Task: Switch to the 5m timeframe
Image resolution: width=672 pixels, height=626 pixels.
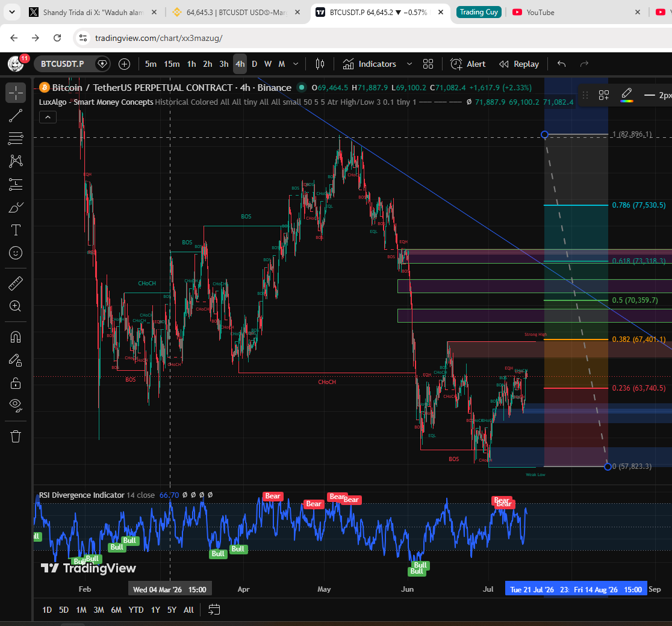Action: tap(151, 64)
